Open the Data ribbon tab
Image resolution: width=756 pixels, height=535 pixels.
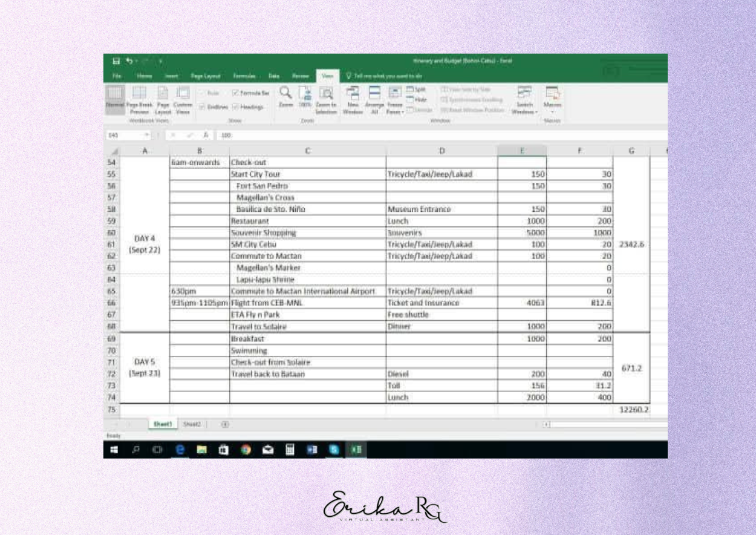274,76
